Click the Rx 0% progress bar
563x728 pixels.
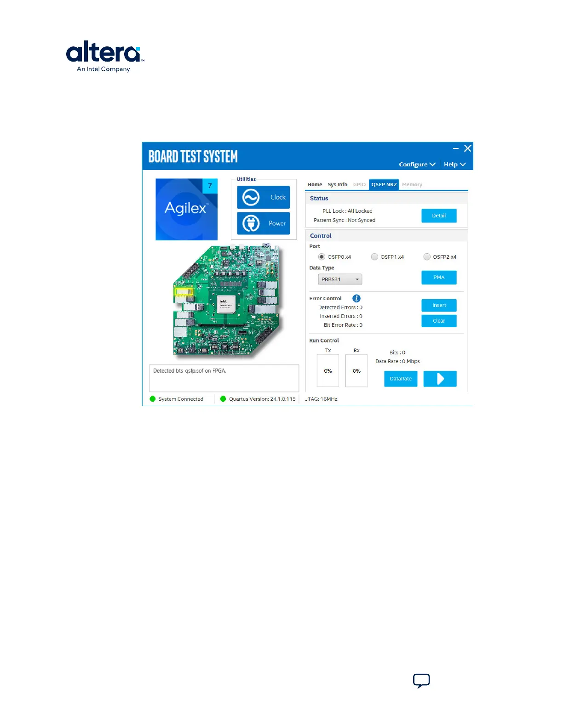(x=356, y=370)
